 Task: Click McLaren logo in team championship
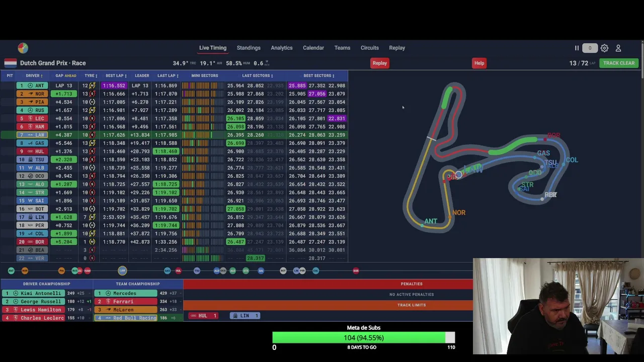[x=108, y=310]
